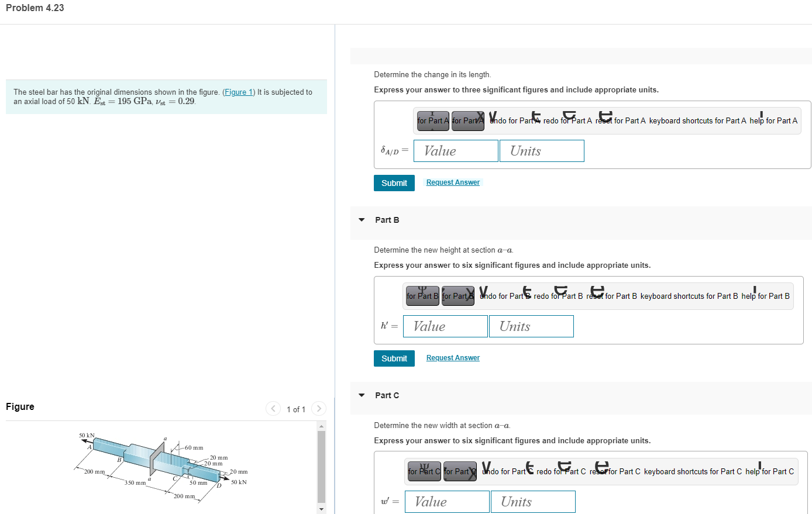The image size is (812, 514).
Task: Focus the Part C Units field
Action: point(533,502)
